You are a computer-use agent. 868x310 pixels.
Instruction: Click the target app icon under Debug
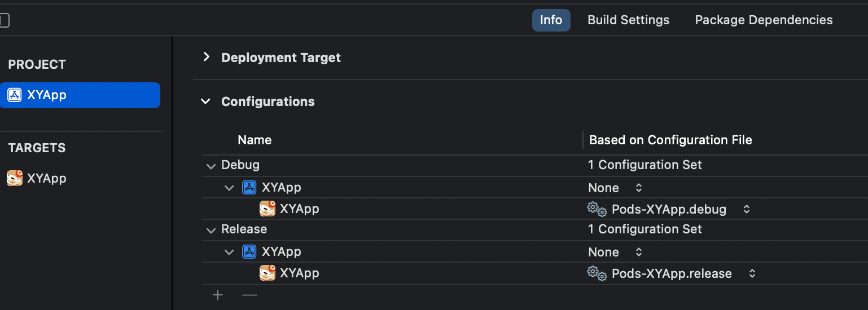pyautogui.click(x=267, y=209)
